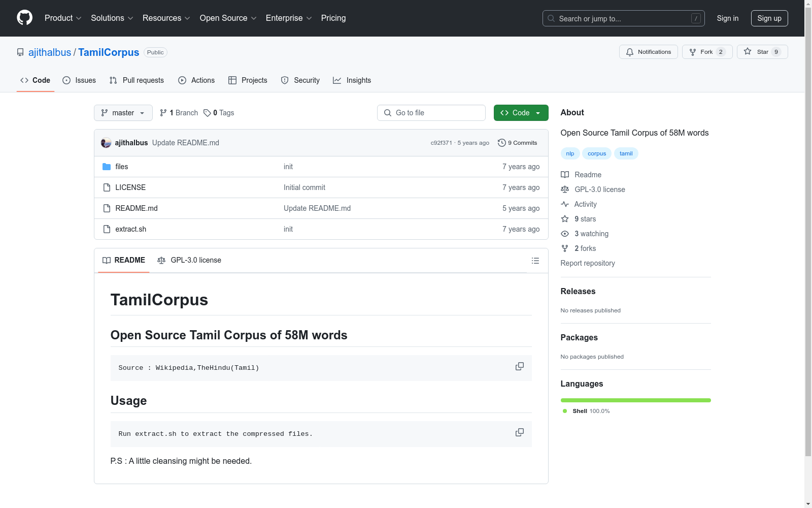Image resolution: width=812 pixels, height=508 pixels.
Task: Open the 9 Commits history link
Action: coord(518,143)
